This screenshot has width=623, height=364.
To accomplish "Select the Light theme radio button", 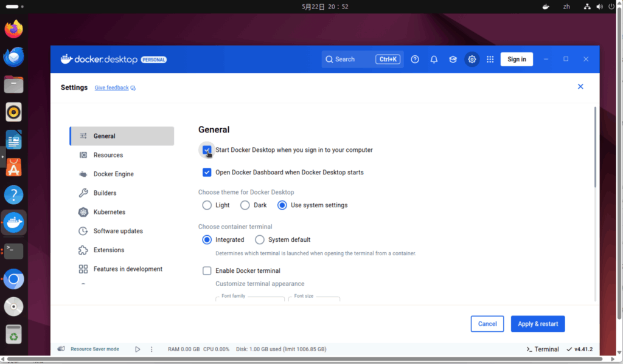I will coord(207,205).
